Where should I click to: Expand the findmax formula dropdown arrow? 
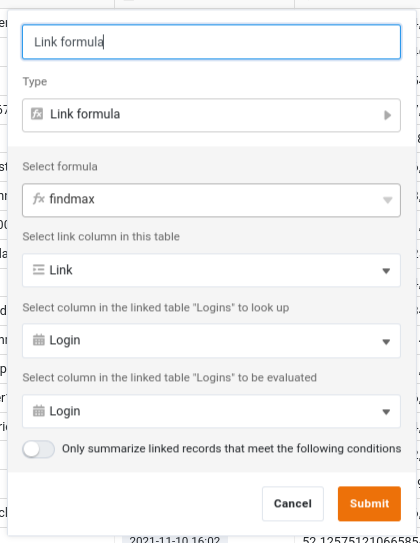[387, 200]
